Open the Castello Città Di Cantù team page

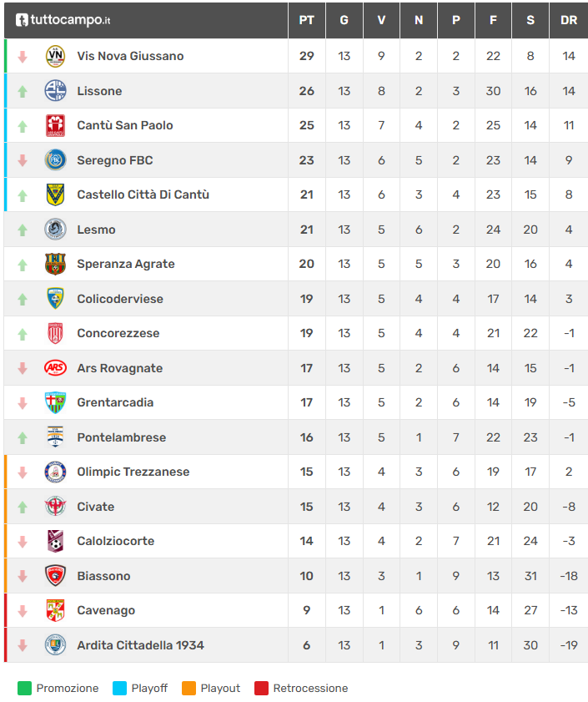click(x=143, y=194)
